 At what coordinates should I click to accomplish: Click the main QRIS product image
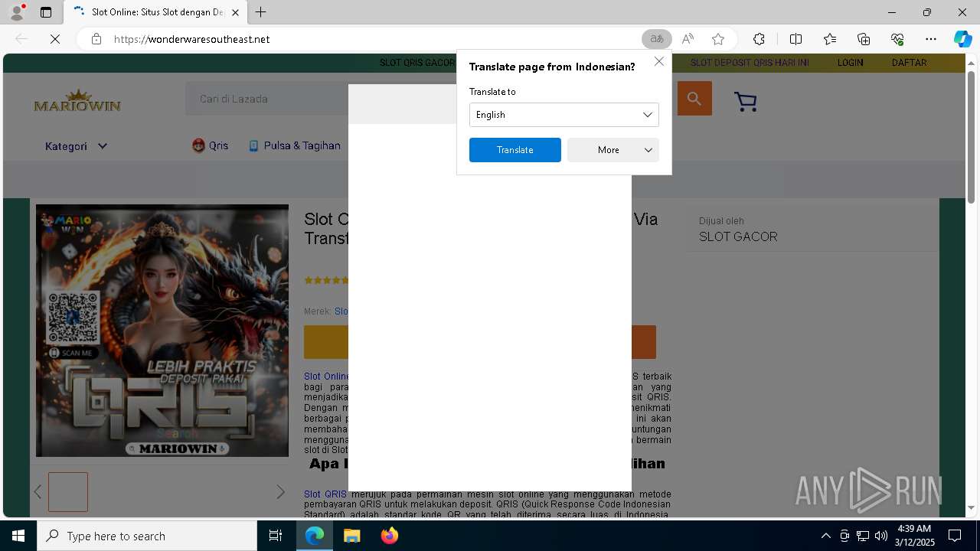[162, 331]
